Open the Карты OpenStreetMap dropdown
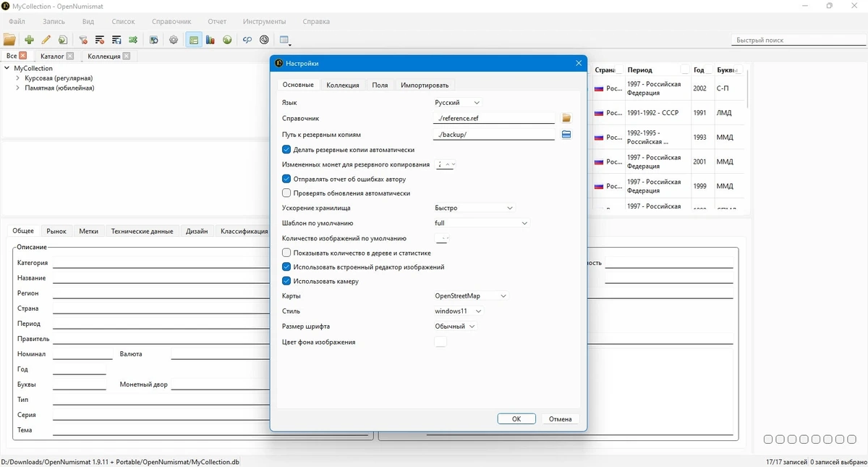Viewport: 868px width, 467px height. 471,295
